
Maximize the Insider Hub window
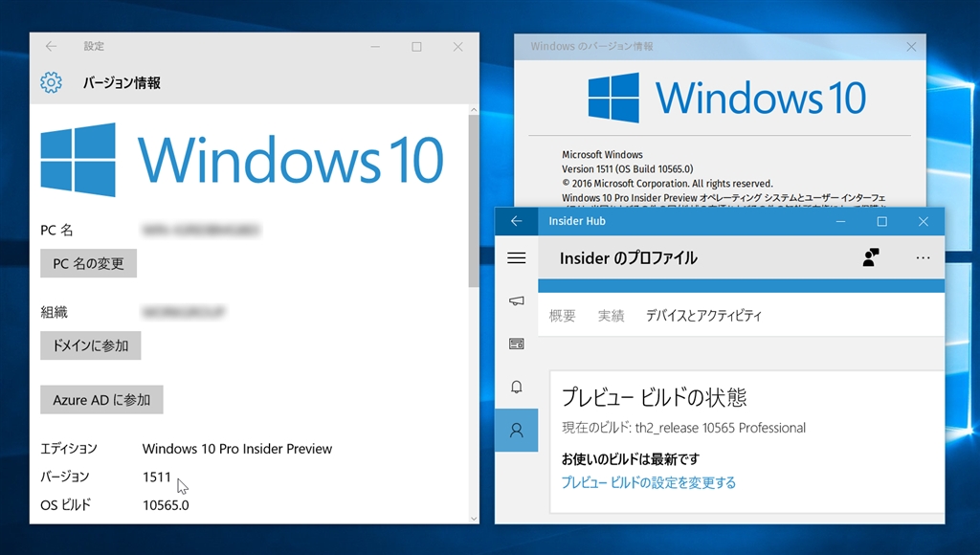881,221
